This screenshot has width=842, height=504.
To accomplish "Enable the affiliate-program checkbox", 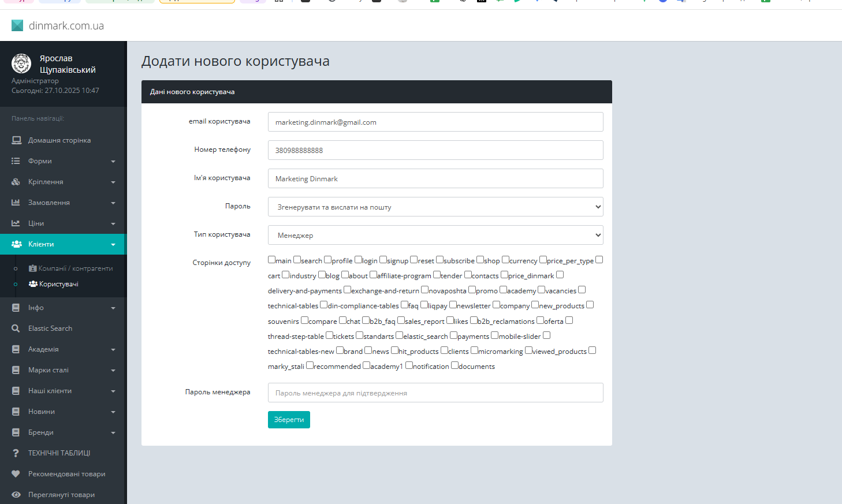I will pos(374,275).
